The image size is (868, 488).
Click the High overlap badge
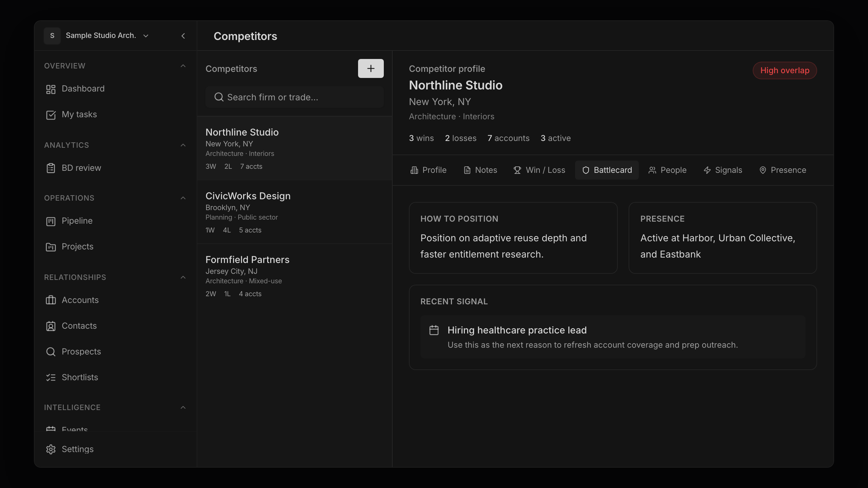(785, 70)
